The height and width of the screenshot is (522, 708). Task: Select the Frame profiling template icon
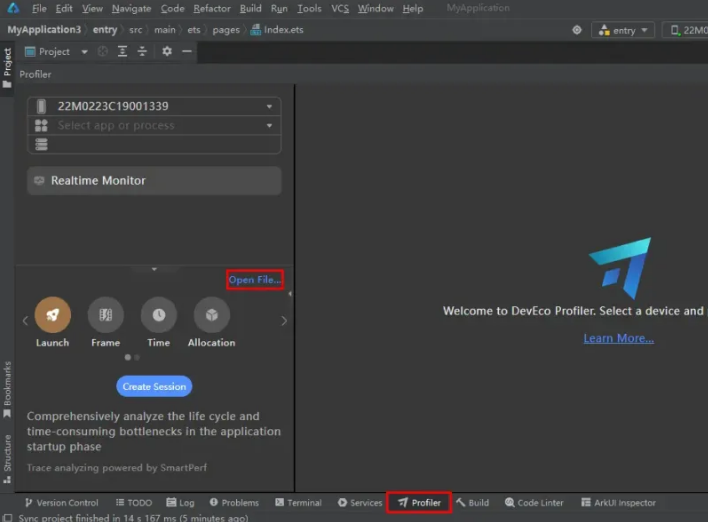(106, 315)
